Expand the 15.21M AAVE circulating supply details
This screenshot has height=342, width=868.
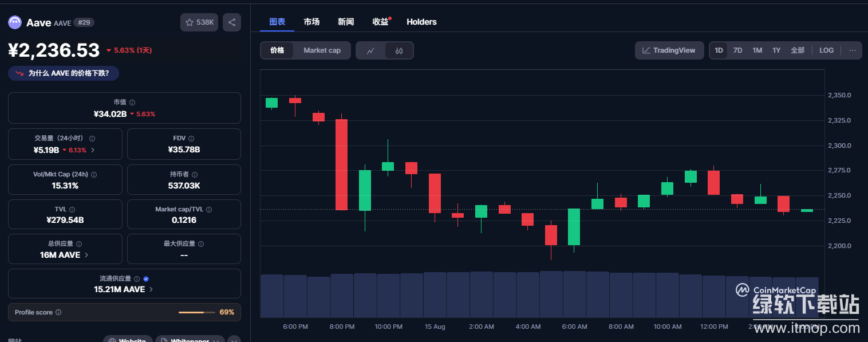click(x=124, y=289)
